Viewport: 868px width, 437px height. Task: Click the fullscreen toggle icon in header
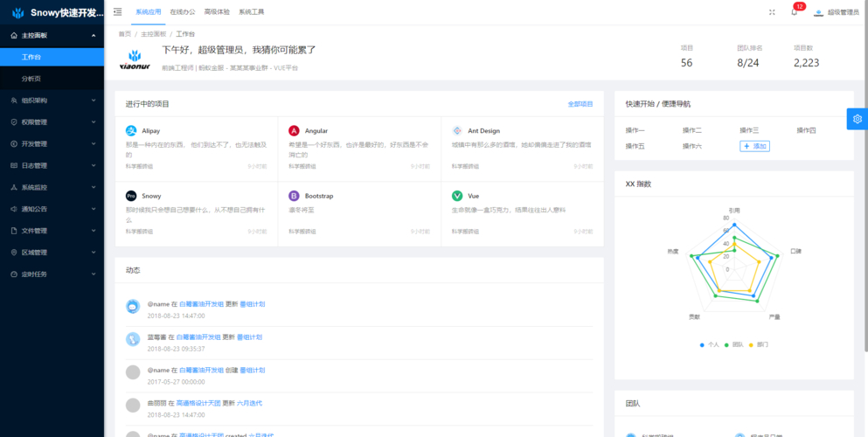pyautogui.click(x=772, y=12)
